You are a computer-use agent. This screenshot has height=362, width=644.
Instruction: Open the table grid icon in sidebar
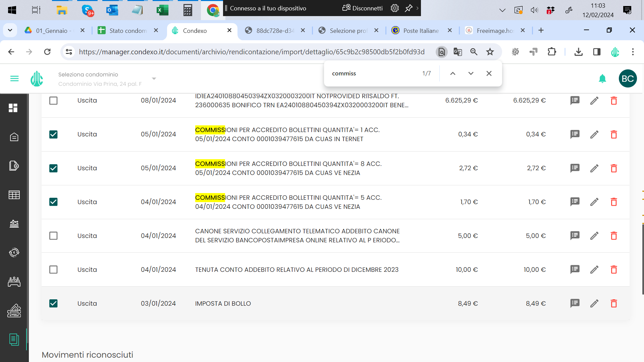click(14, 195)
